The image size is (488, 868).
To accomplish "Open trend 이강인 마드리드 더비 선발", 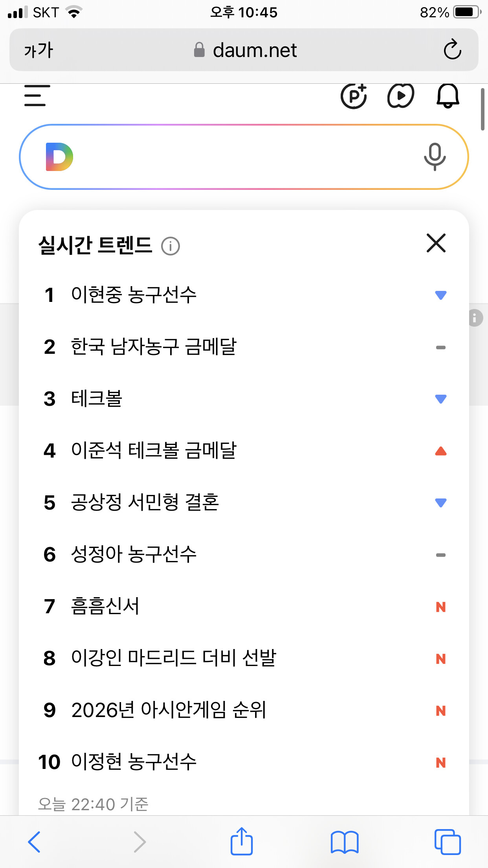I will pos(174,658).
